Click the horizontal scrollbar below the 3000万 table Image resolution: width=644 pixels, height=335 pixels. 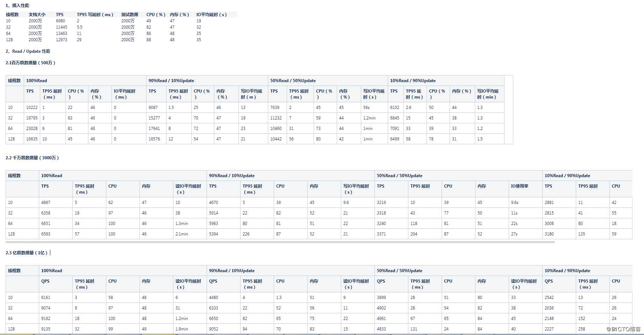tap(280, 242)
